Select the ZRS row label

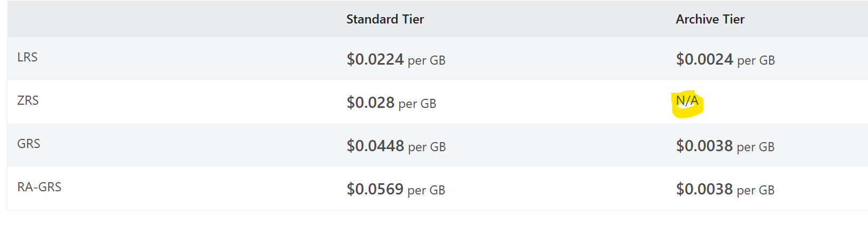[28, 100]
